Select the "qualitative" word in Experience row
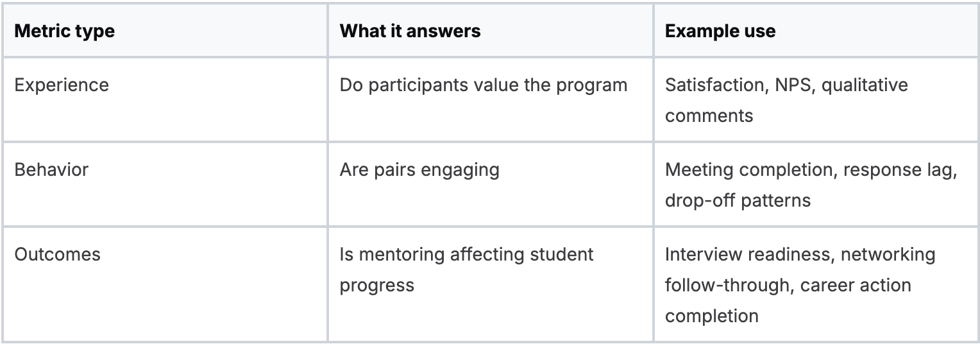 click(865, 85)
